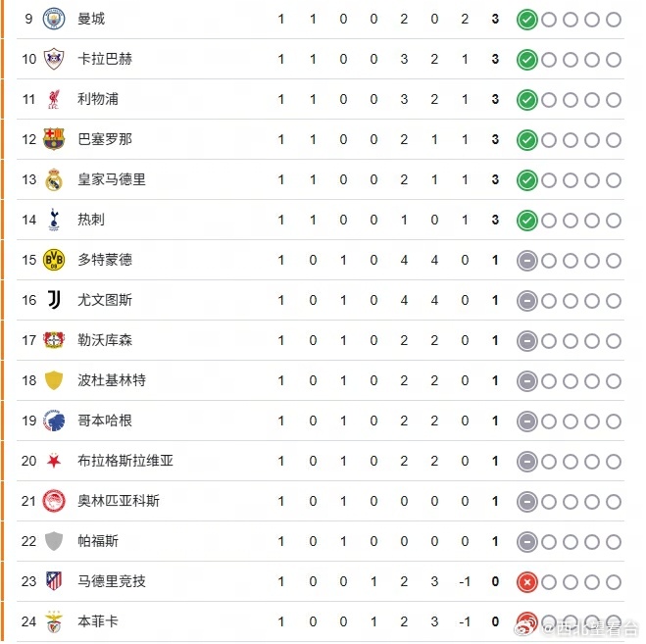Image resolution: width=646 pixels, height=644 pixels.
Task: Click the red loss indicator for 马德里竞技
Action: click(527, 582)
